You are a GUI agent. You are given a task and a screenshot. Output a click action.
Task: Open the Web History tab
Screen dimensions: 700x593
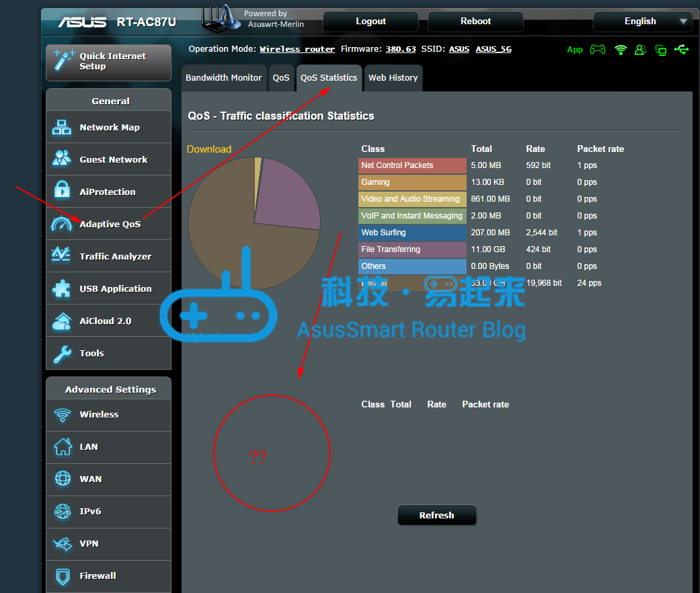[393, 78]
